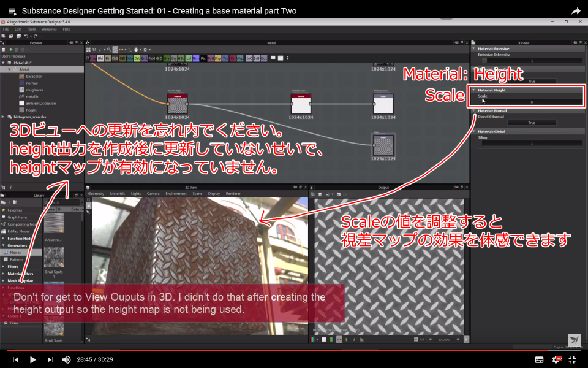Toggle subtitles/closed captions
This screenshot has width=588, height=368.
tap(539, 360)
